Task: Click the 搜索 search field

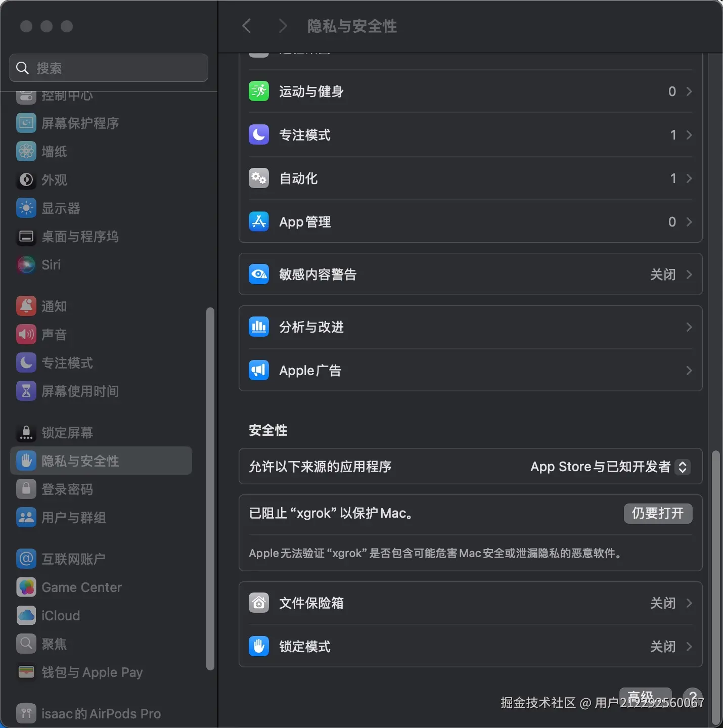Action: (x=109, y=68)
